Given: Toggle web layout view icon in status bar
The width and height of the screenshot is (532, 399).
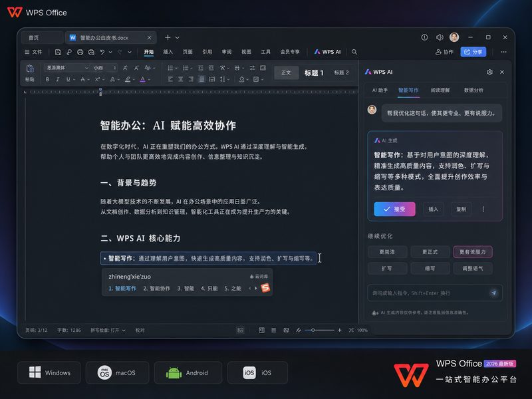Looking at the screenshot, I should tap(286, 330).
